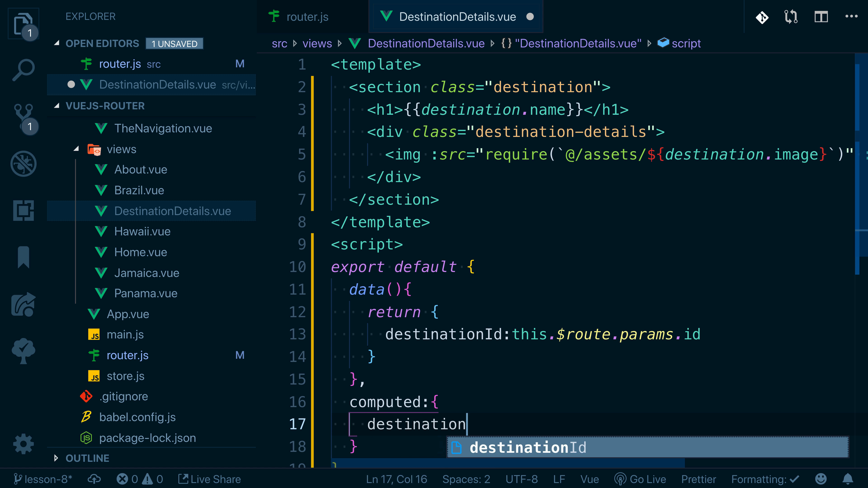Open App.vue file

pyautogui.click(x=151, y=314)
